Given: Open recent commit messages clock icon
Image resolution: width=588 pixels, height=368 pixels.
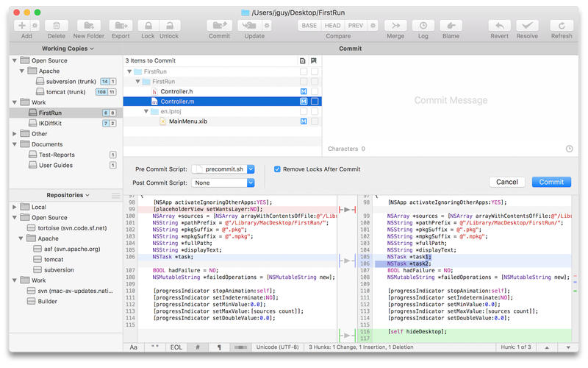Looking at the screenshot, I should click(569, 149).
